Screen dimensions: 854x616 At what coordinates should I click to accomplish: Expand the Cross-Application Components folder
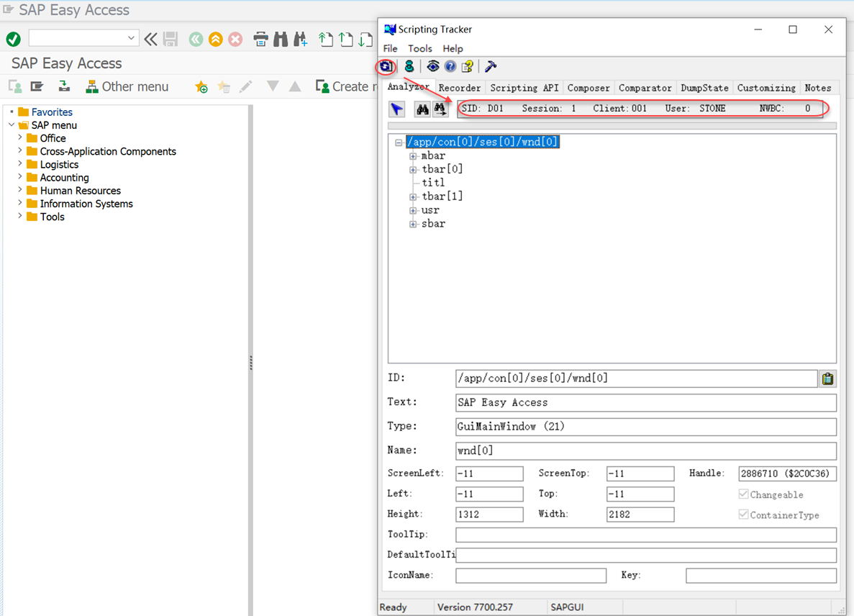tap(20, 150)
